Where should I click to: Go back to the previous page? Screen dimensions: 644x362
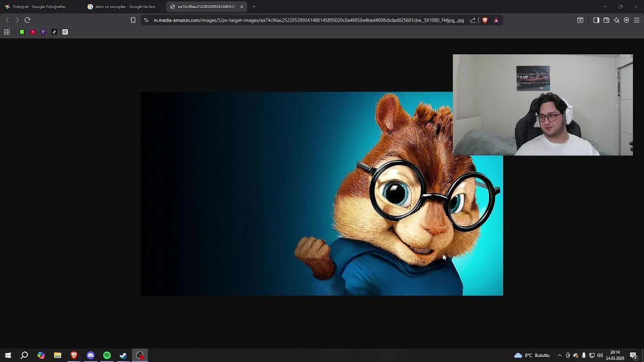(x=7, y=20)
